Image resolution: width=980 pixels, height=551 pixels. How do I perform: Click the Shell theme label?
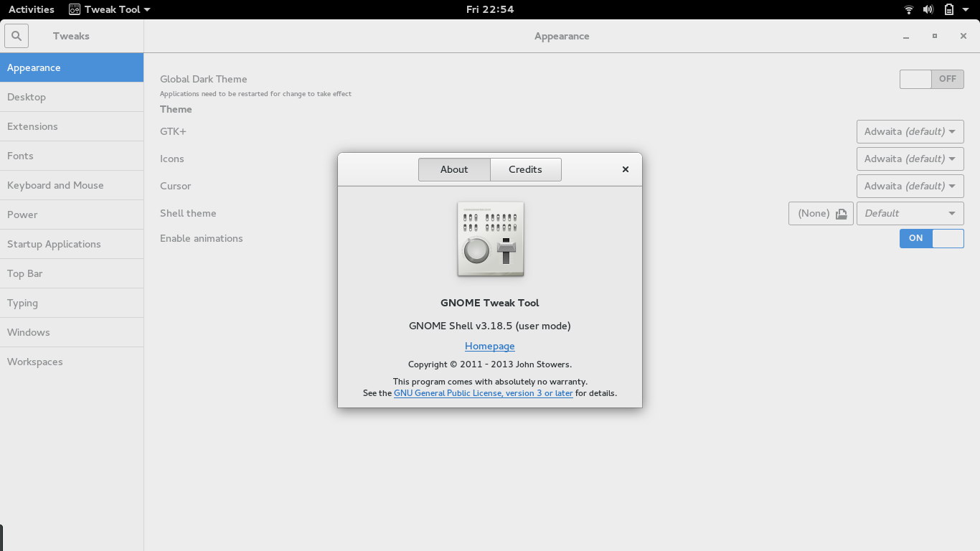point(188,213)
